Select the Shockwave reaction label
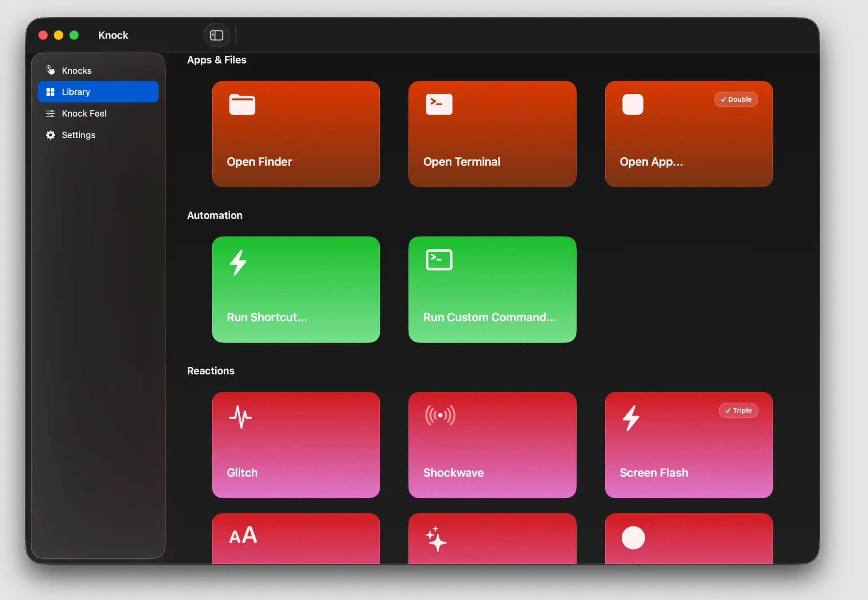 [453, 473]
